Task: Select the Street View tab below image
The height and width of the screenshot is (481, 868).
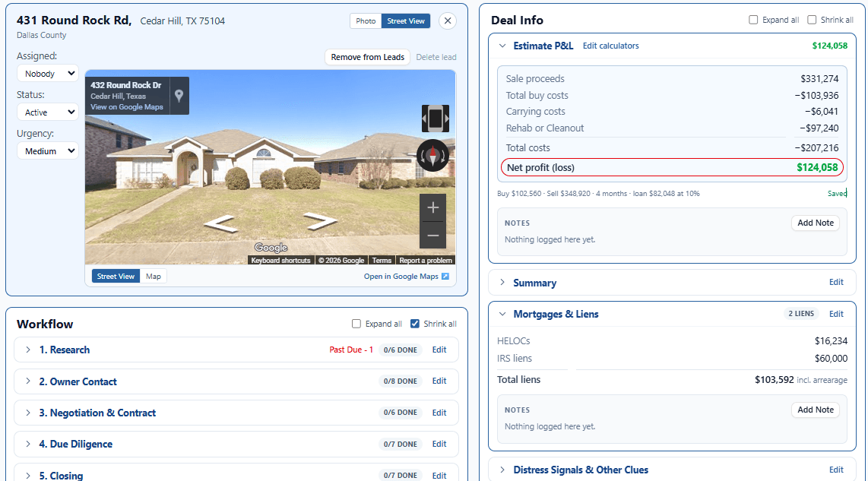Action: (x=116, y=276)
